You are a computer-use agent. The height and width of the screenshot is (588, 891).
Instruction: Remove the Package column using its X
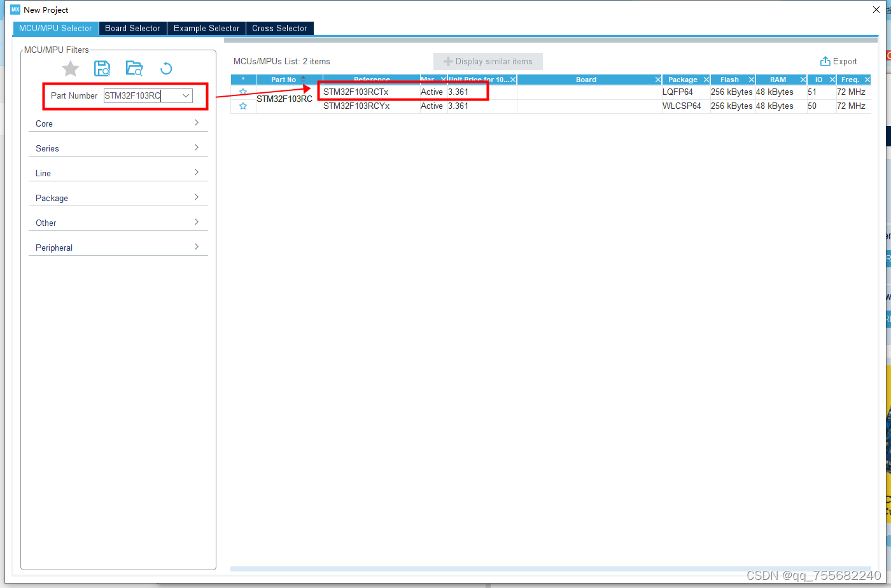[x=706, y=80]
